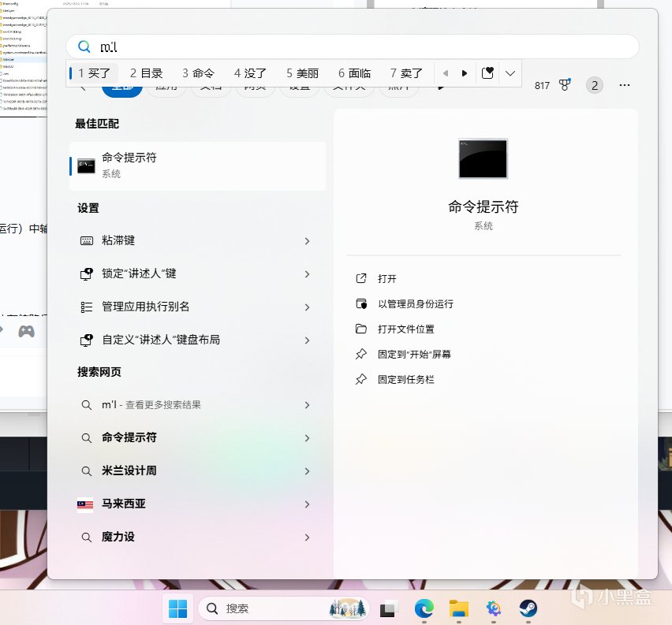Search the web for 命令提示符
This screenshot has height=625, width=672.
[196, 437]
